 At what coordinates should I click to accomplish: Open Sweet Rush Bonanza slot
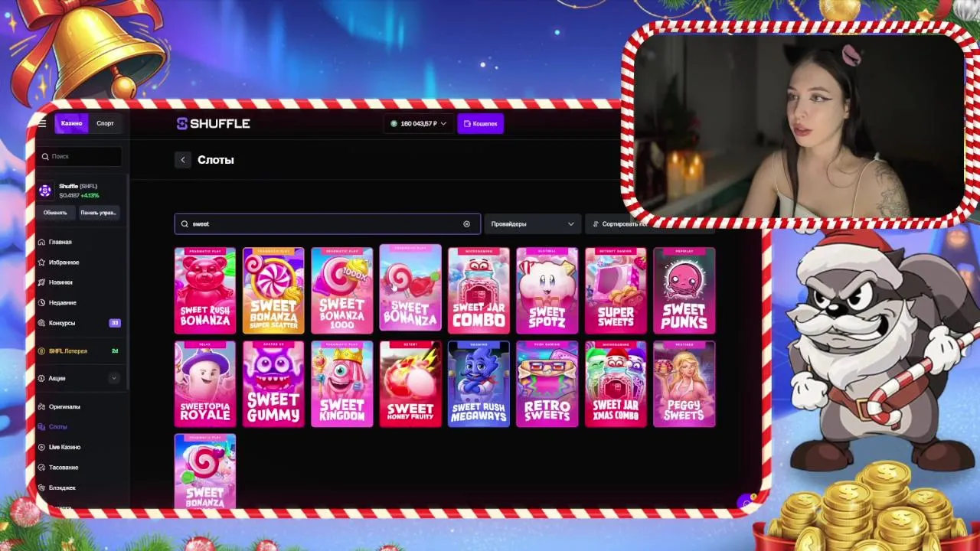(205, 290)
